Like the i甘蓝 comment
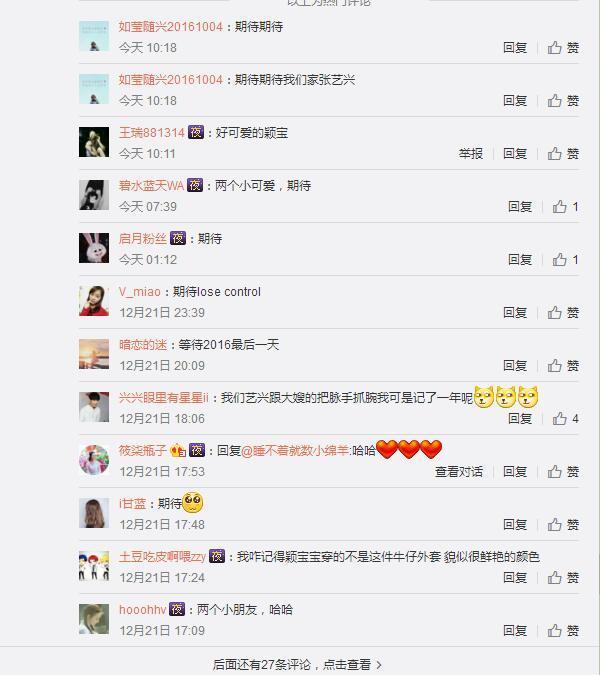 point(563,525)
